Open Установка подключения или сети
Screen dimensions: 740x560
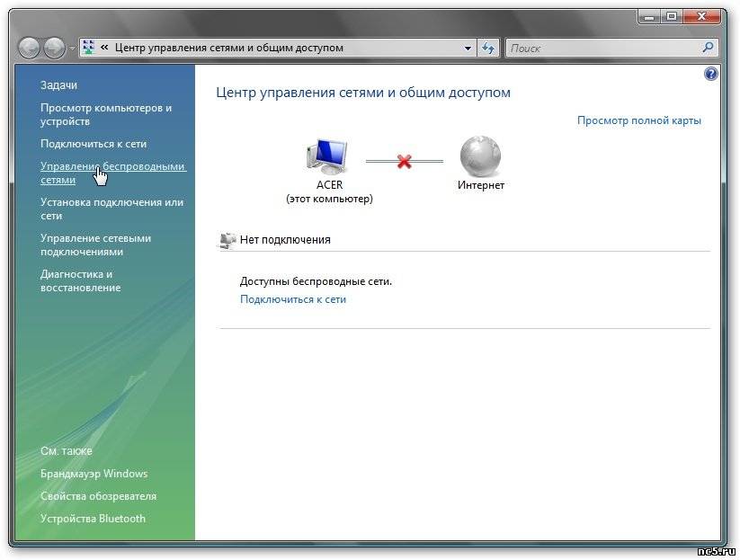tap(111, 209)
